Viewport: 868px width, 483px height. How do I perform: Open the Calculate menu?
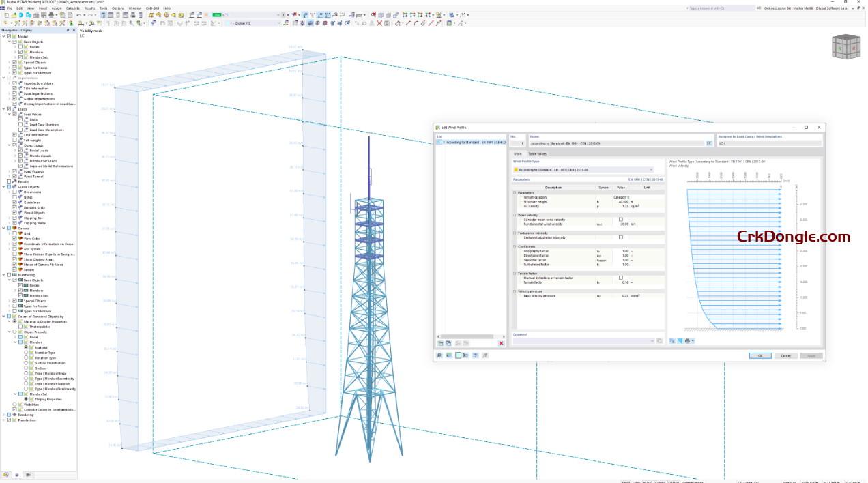tap(73, 8)
